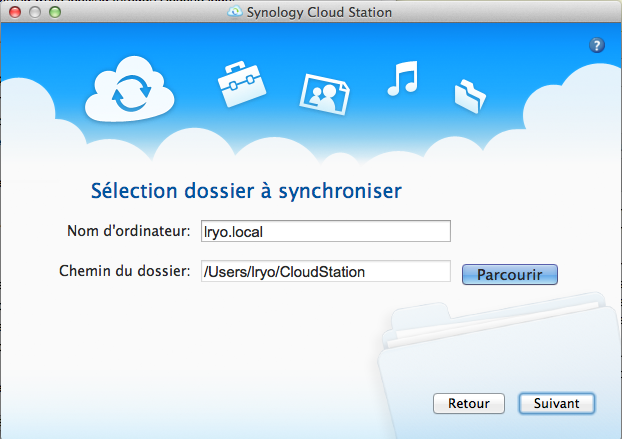Minimize window with the grey button
This screenshot has height=439, width=622.
tap(35, 12)
